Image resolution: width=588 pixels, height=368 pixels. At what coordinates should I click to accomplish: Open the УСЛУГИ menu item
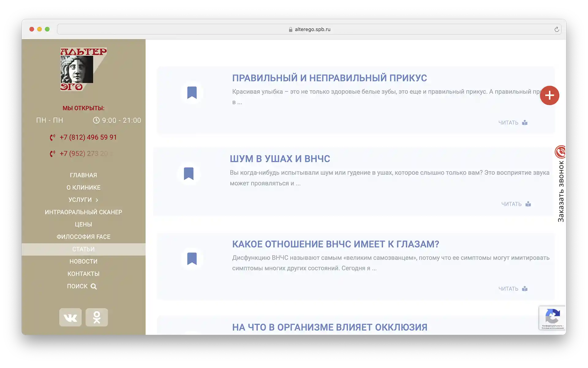point(80,200)
